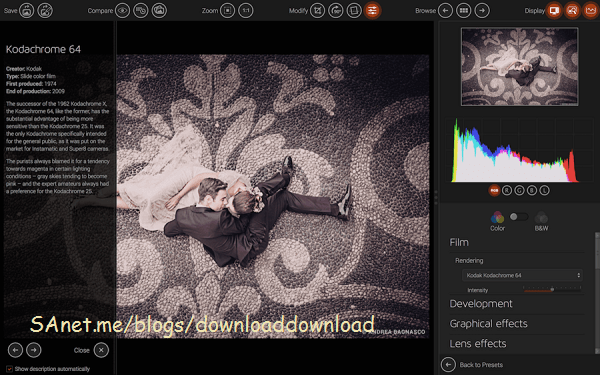
Task: Click the Back to Presets label
Action: 481,365
